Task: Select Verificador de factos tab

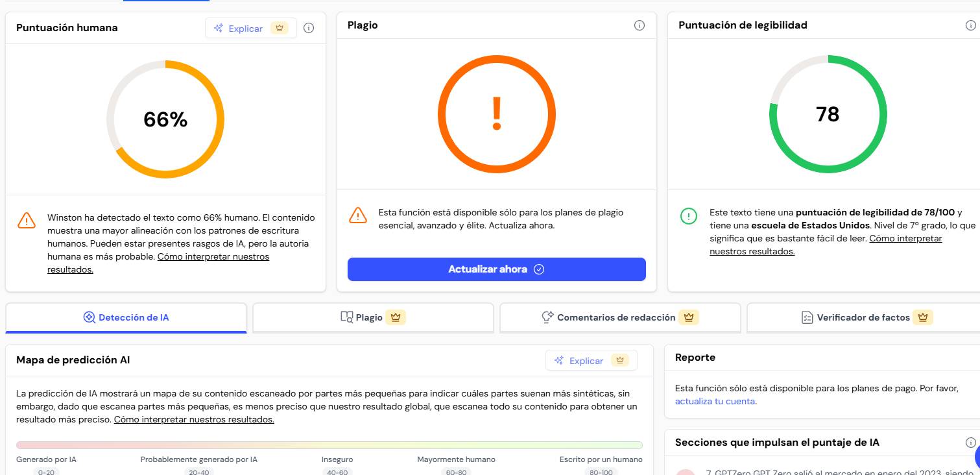Action: 864,318
